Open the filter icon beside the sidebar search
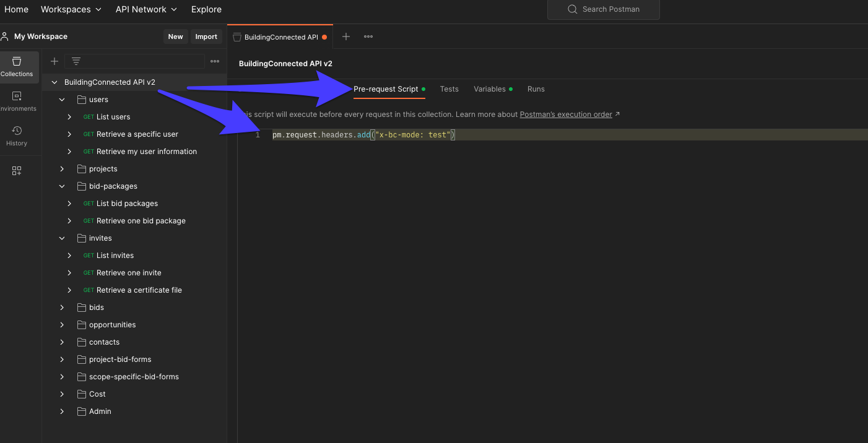The image size is (868, 443). (x=76, y=61)
